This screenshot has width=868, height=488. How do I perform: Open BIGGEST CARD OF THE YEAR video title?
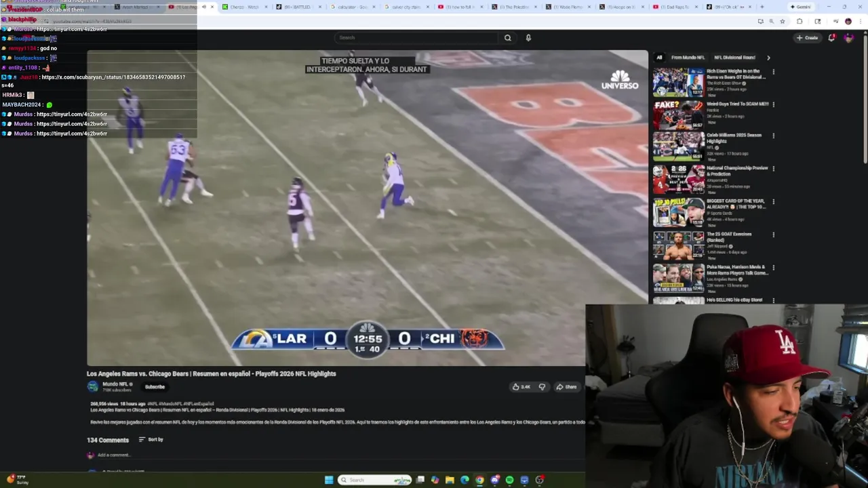[736, 203]
